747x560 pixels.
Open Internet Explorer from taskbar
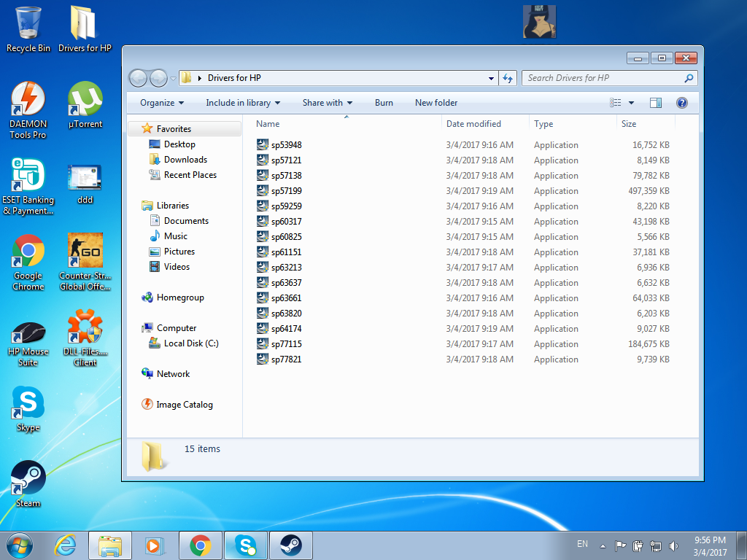[x=65, y=545]
